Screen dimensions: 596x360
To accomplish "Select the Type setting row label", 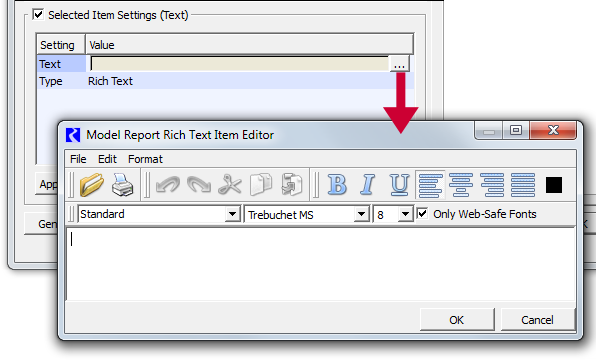I will 51,81.
